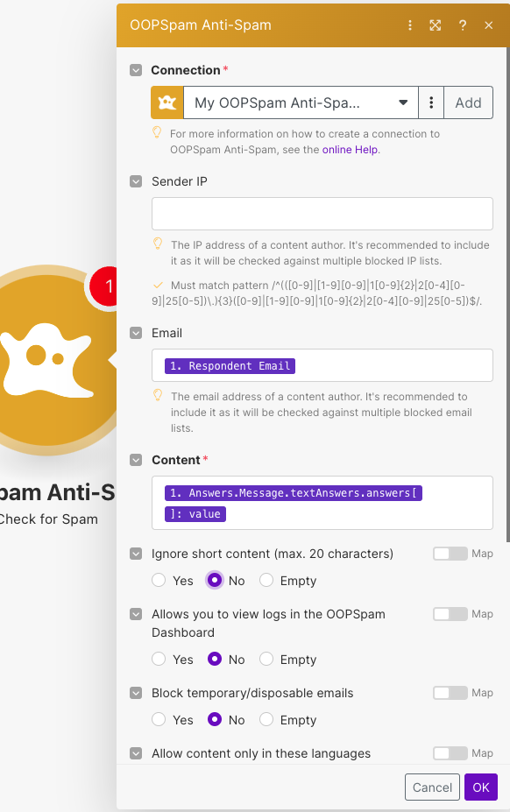Toggle Map for Ignore short content

click(x=450, y=554)
